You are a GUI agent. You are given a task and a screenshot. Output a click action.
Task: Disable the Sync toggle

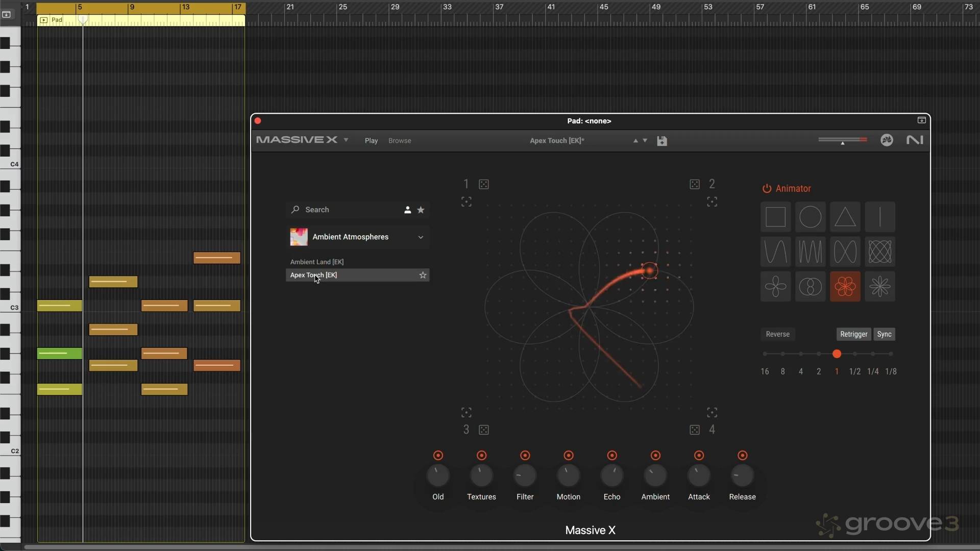tap(884, 334)
